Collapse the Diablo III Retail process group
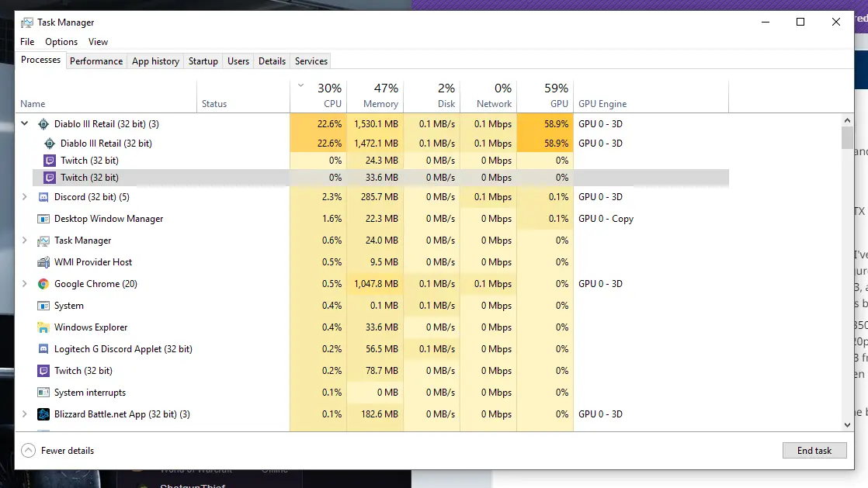 point(25,124)
